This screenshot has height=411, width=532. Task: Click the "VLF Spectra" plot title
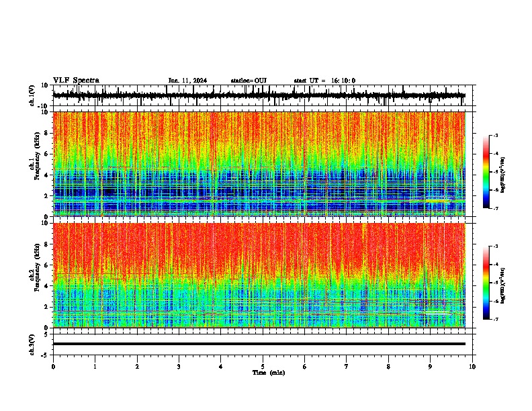click(x=76, y=81)
